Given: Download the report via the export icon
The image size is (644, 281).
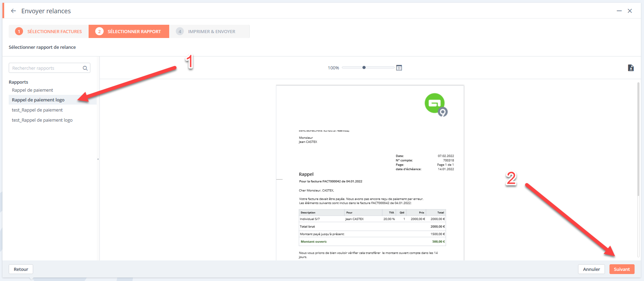Looking at the screenshot, I should coord(631,68).
